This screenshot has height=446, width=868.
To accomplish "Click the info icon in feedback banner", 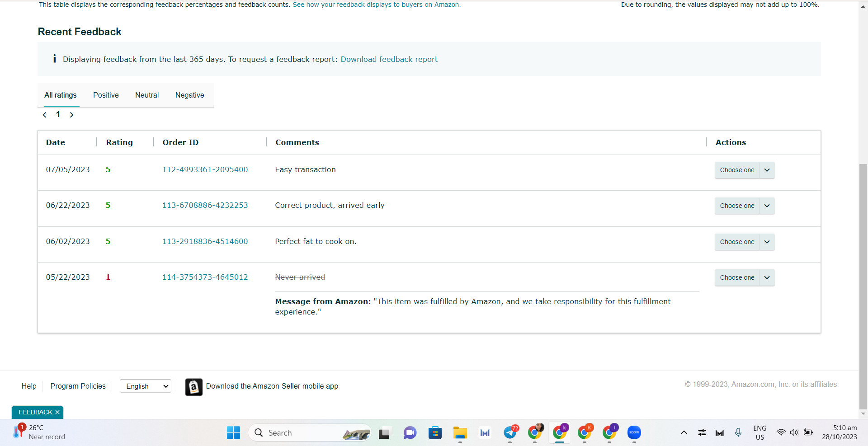I will point(55,59).
